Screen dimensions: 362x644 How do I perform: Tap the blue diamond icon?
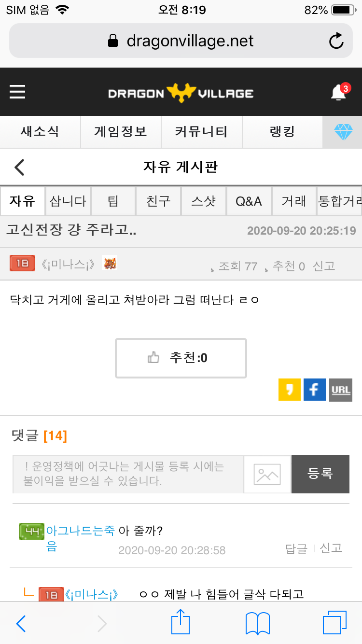pyautogui.click(x=344, y=132)
